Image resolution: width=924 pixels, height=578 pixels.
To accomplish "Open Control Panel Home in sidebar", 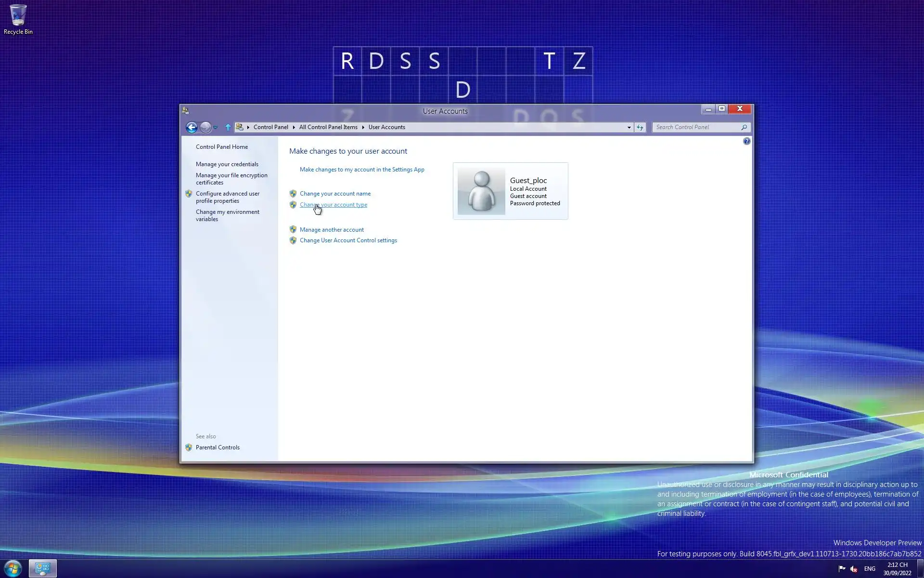I will point(222,147).
